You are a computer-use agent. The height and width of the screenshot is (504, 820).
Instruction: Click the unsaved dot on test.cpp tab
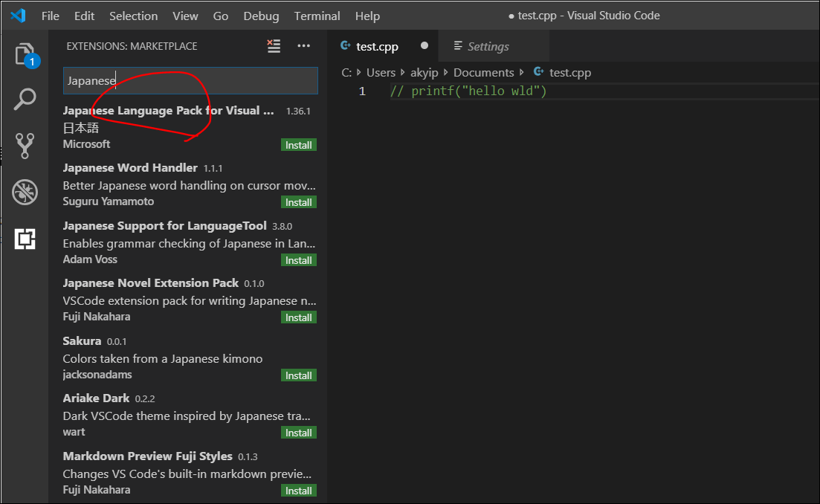(x=424, y=46)
